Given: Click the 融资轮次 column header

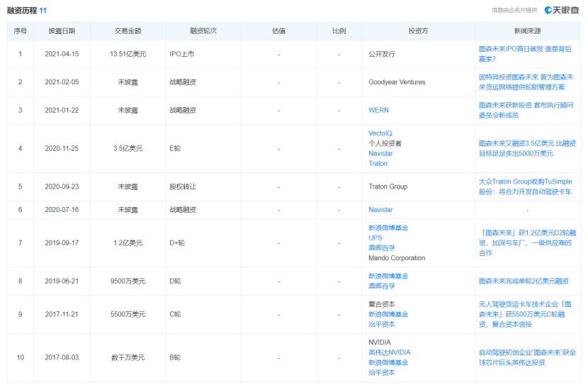Looking at the screenshot, I should (203, 31).
